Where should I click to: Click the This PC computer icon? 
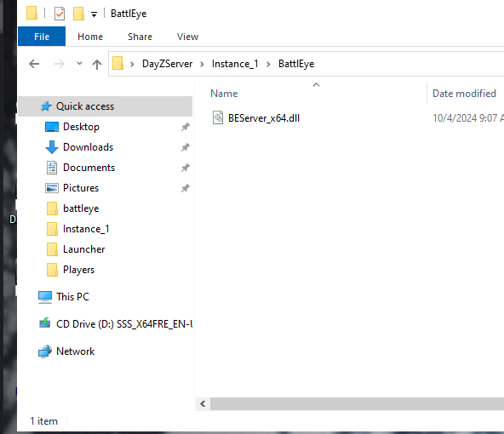45,297
